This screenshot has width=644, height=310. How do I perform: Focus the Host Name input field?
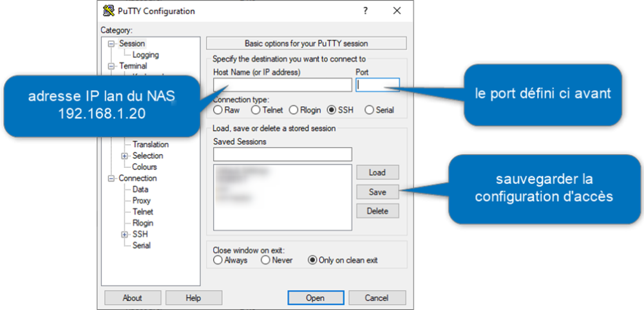point(283,85)
